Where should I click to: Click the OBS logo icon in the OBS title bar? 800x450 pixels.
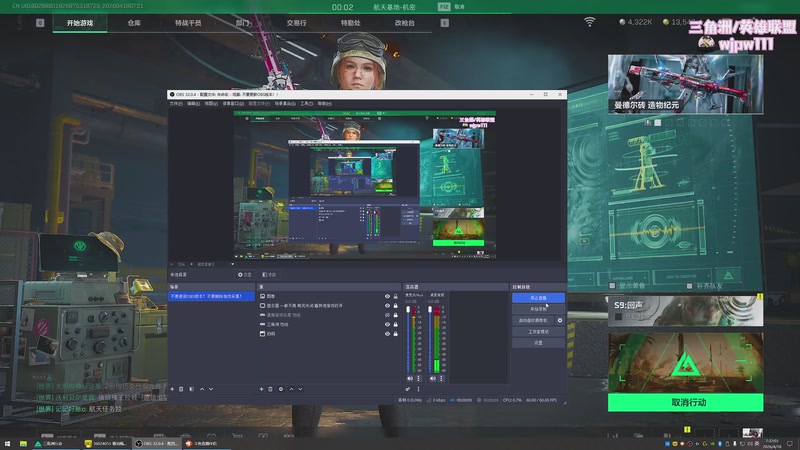click(172, 94)
